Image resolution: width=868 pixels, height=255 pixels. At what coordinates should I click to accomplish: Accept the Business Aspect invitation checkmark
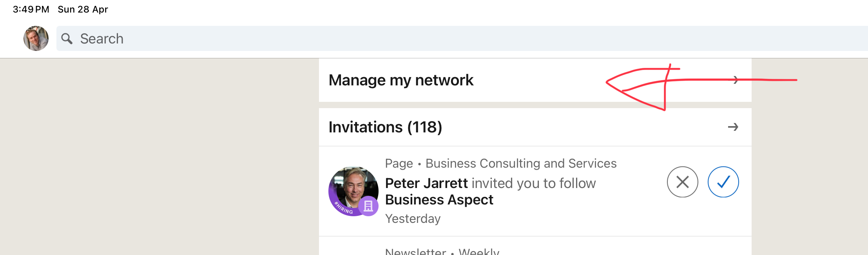pyautogui.click(x=723, y=182)
